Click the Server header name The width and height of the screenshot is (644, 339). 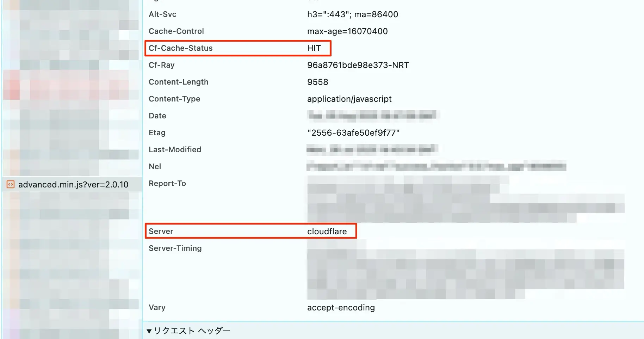click(161, 232)
